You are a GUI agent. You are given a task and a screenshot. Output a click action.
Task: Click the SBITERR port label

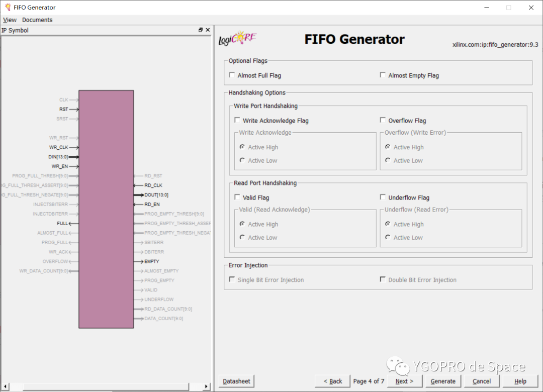154,242
